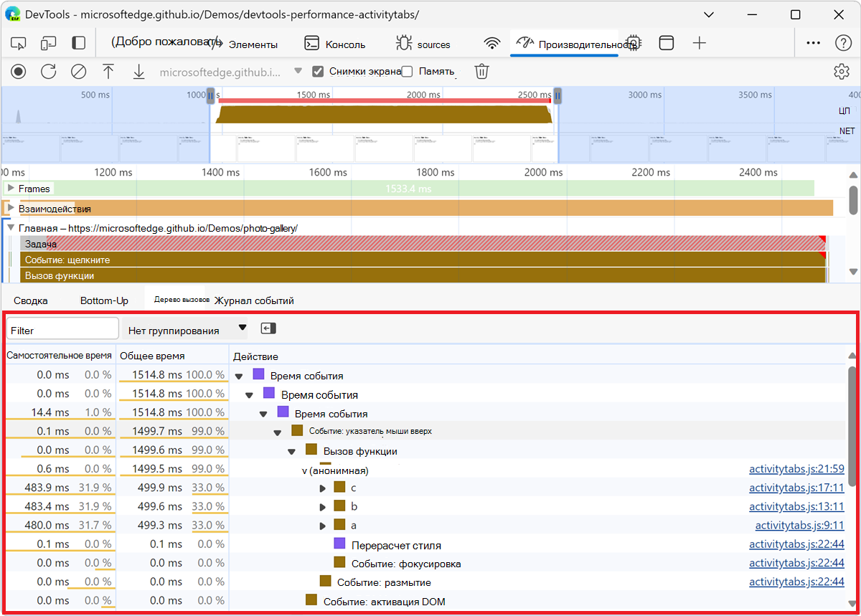
Task: Select the '(анонимная)' function row
Action: (x=425, y=470)
